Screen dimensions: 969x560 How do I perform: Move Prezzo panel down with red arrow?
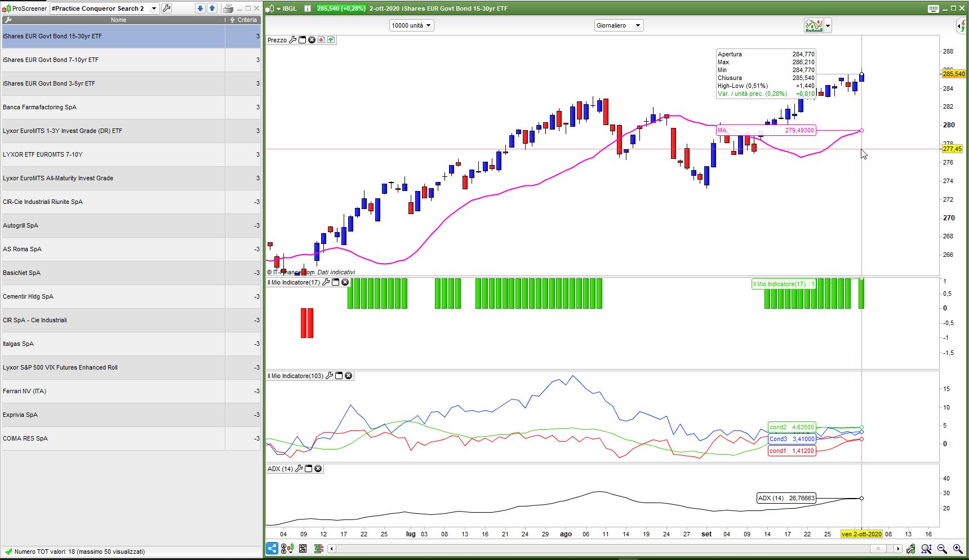click(321, 40)
